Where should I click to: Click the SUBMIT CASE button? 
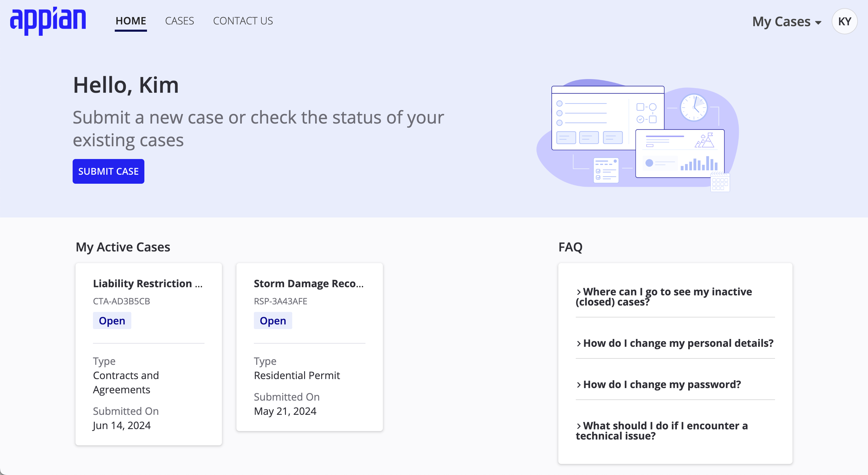[108, 171]
